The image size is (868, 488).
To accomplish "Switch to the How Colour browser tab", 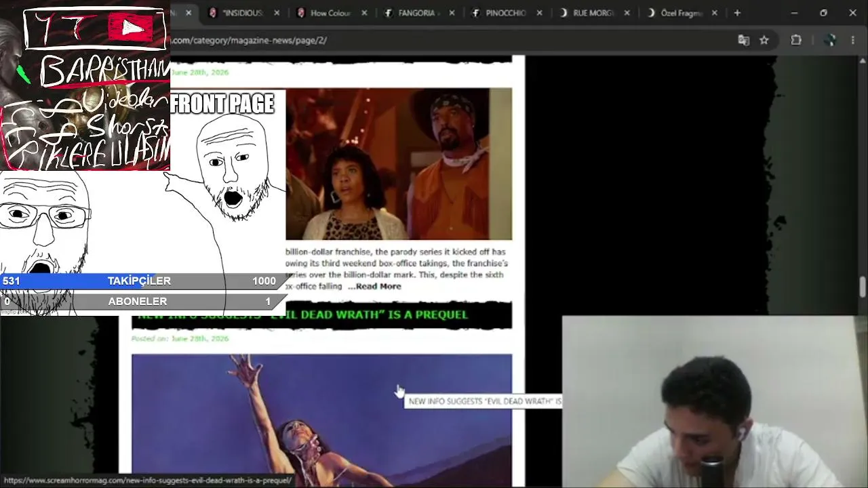I will point(330,13).
